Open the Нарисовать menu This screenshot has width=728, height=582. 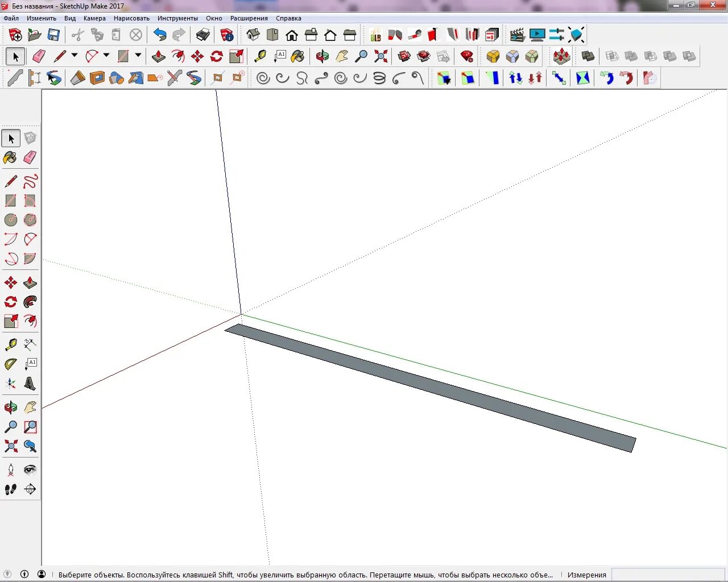click(131, 18)
